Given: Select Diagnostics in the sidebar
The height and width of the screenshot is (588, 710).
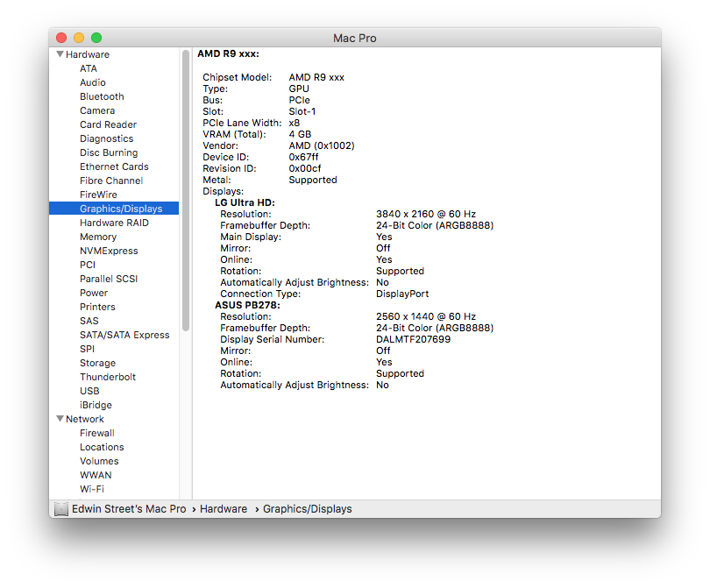Looking at the screenshot, I should tap(106, 138).
